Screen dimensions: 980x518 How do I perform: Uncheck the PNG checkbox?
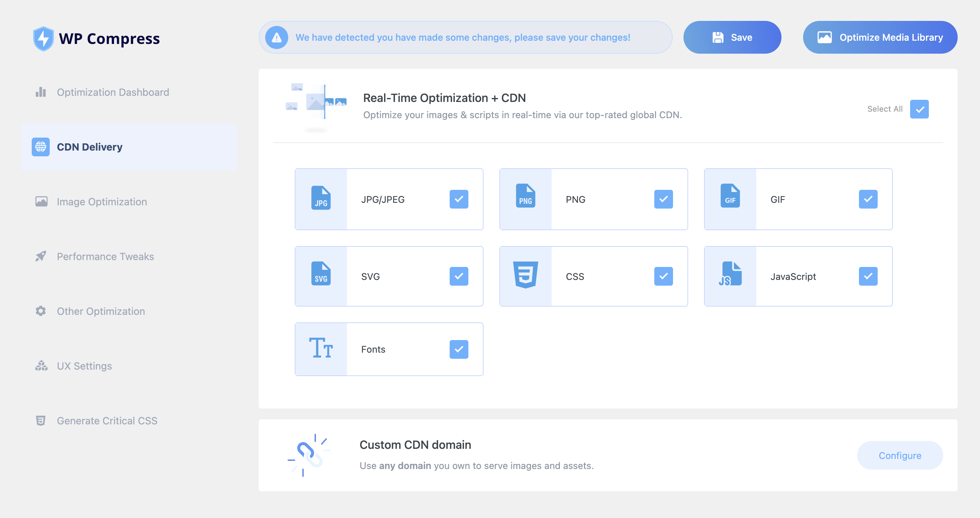(663, 199)
